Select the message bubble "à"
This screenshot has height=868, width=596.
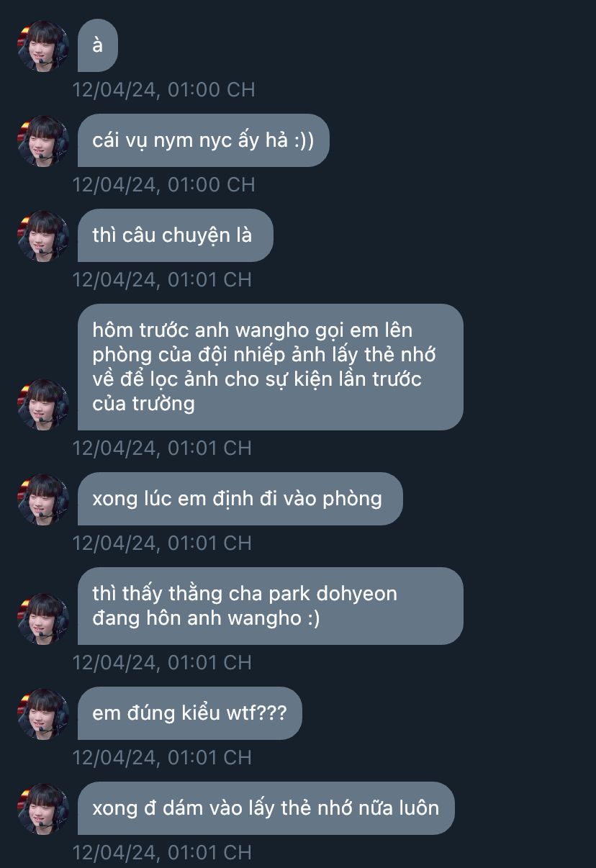click(x=98, y=45)
